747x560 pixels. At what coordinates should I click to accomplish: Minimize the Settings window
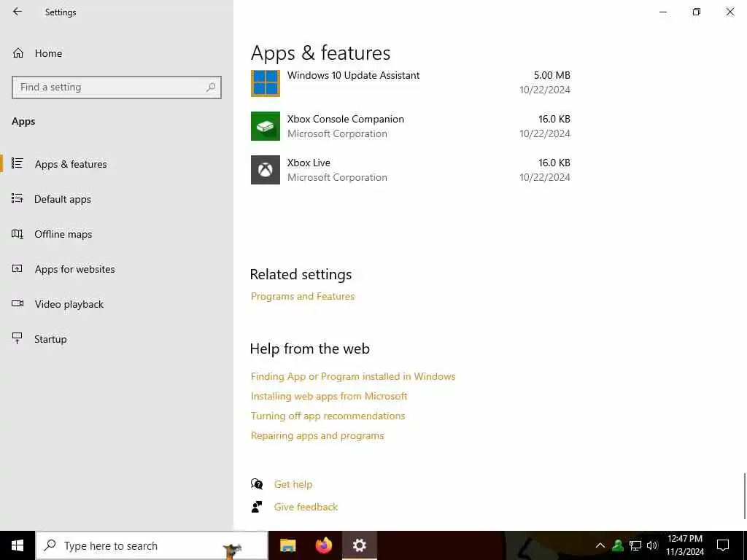click(x=663, y=12)
